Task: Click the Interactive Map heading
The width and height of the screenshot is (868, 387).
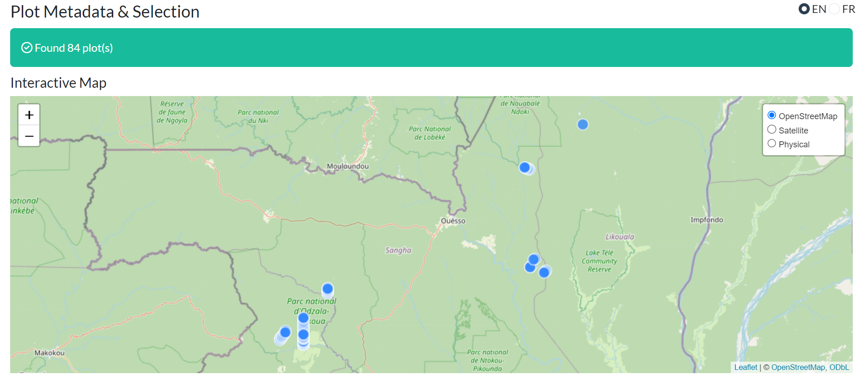Action: (x=59, y=83)
